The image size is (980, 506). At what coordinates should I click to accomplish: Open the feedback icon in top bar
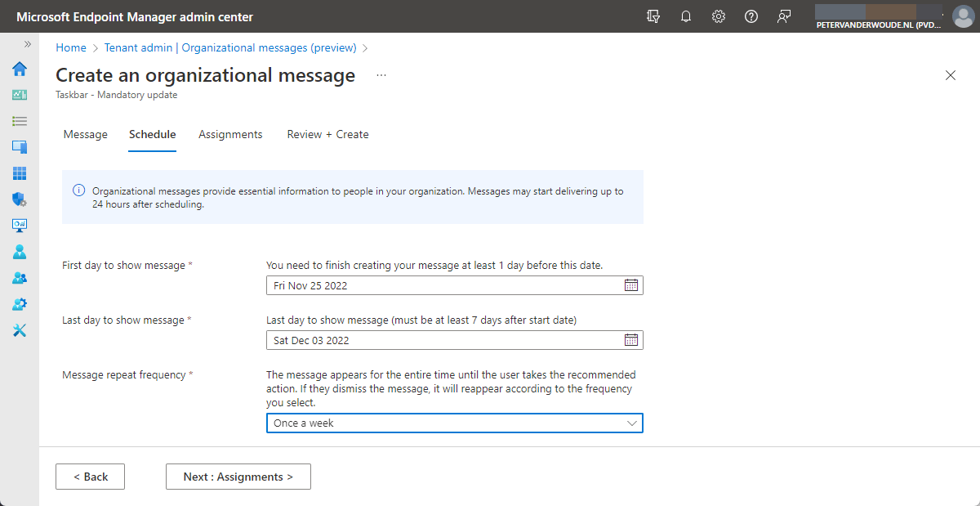click(x=783, y=16)
